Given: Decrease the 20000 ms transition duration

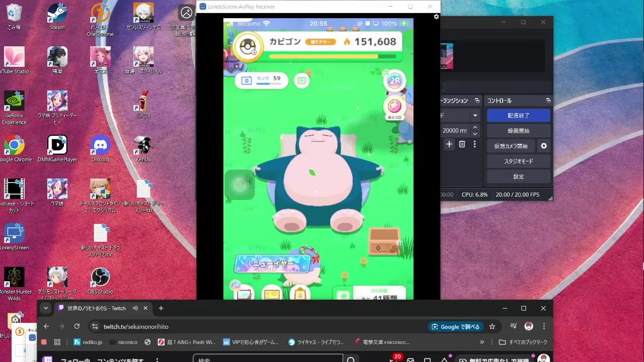Looking at the screenshot, I should [475, 134].
